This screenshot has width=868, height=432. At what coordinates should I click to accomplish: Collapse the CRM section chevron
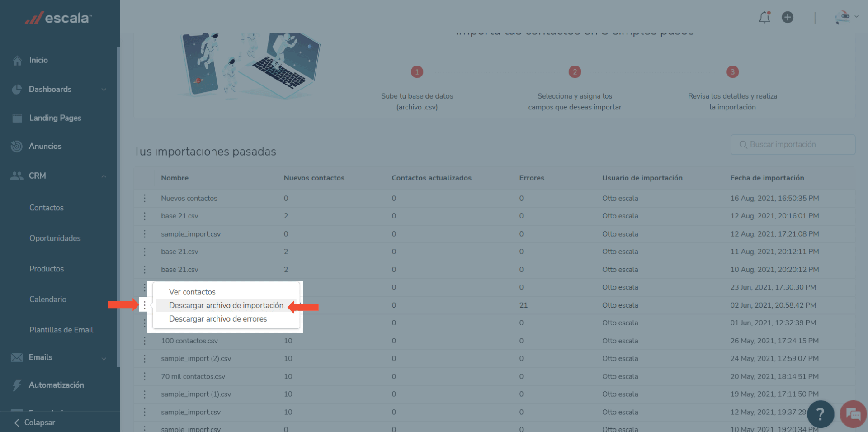point(104,176)
